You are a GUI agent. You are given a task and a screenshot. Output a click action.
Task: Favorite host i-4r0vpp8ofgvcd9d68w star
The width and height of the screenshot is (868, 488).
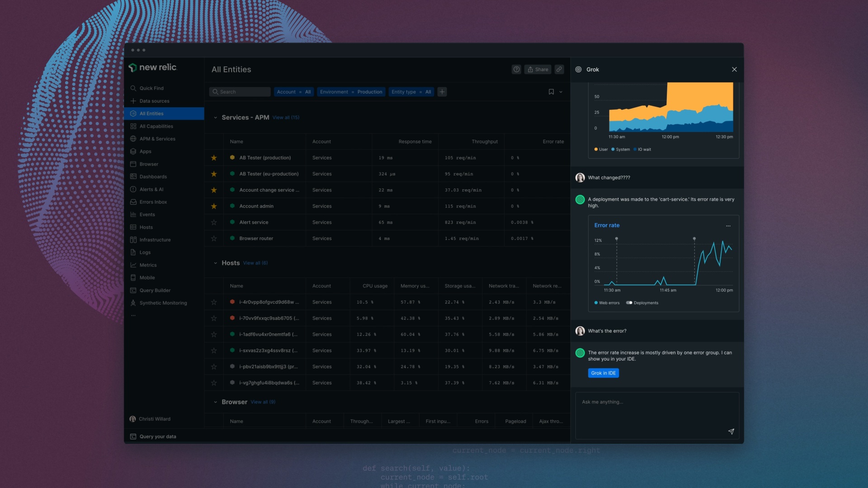pyautogui.click(x=214, y=302)
